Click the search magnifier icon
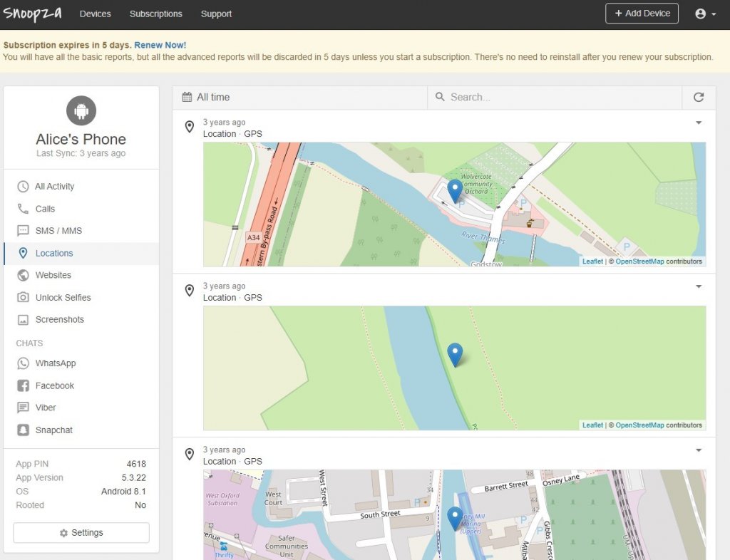Screen dimensions: 730x560 [x=439, y=97]
